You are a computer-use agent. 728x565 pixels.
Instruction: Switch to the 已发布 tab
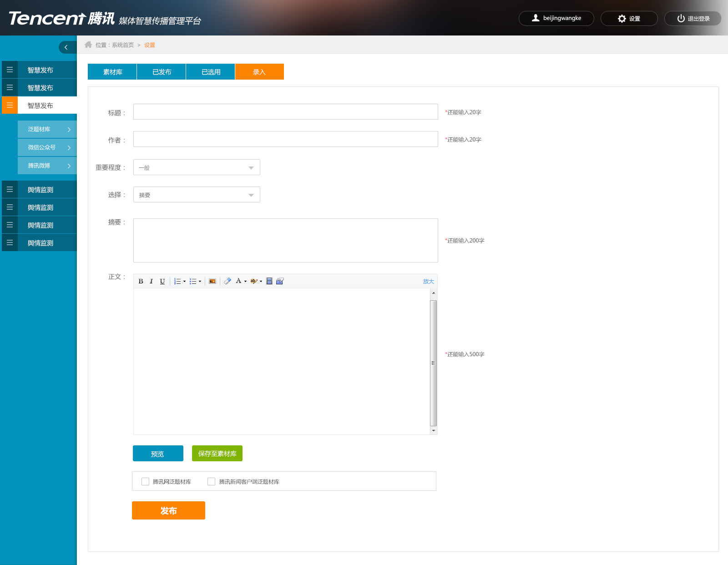[x=162, y=72]
